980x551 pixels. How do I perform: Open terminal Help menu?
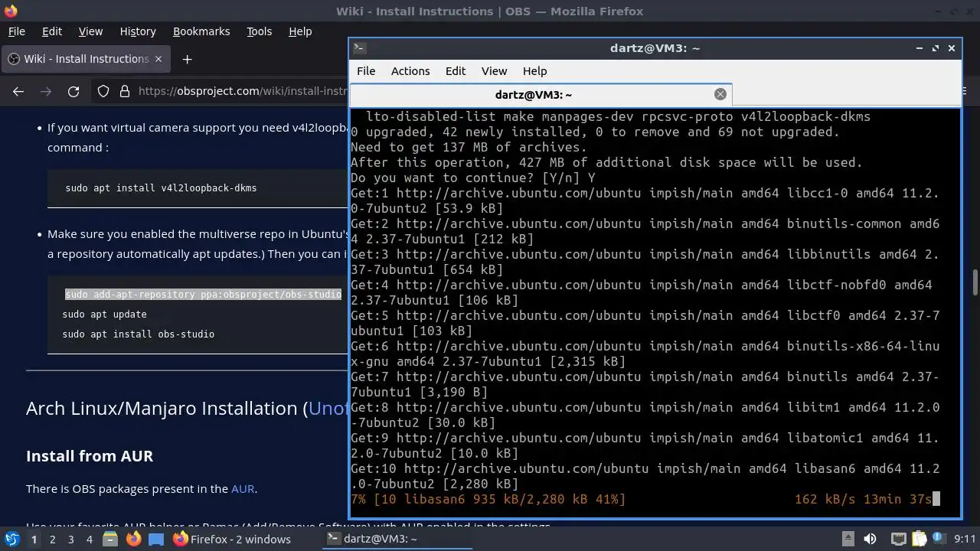coord(534,70)
